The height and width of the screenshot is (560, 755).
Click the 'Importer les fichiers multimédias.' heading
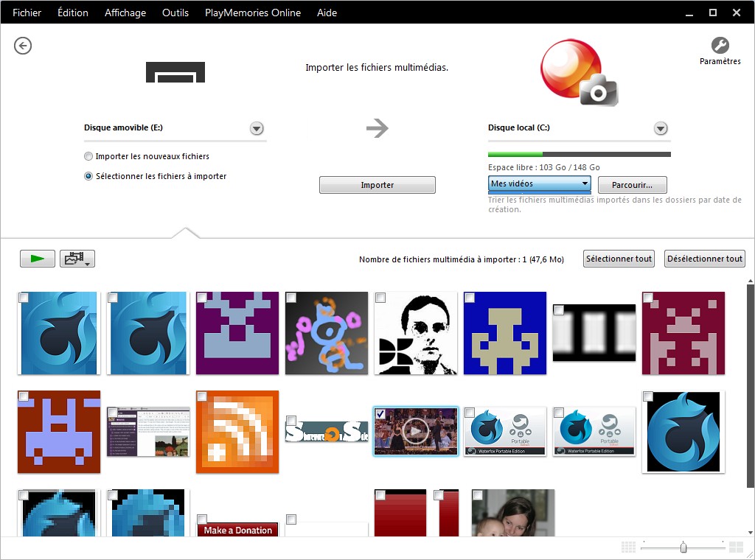click(377, 67)
